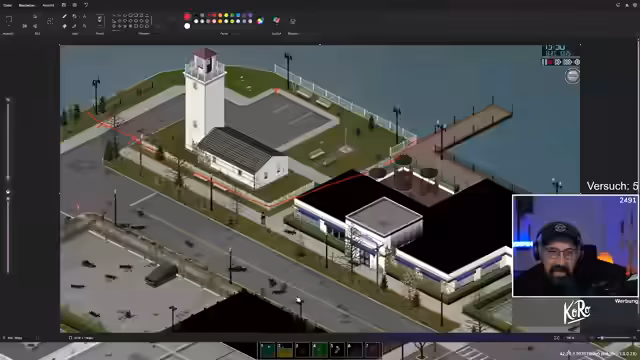This screenshot has height=360, width=640.
Task: Open the Edit colors rainbow wheel
Action: pos(260,21)
